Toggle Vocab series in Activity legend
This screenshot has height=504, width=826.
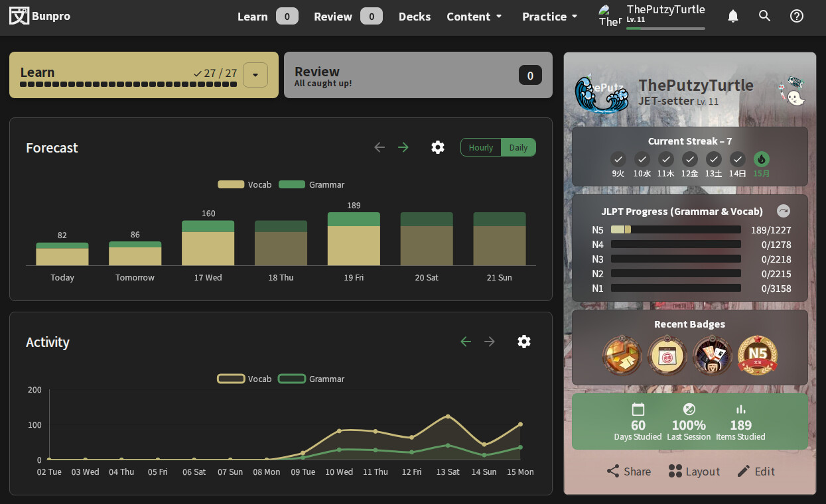(x=245, y=379)
